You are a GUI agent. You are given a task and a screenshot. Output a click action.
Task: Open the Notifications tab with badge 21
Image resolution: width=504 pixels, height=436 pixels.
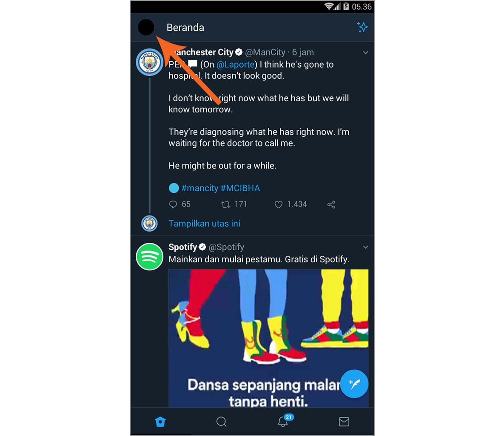283,422
